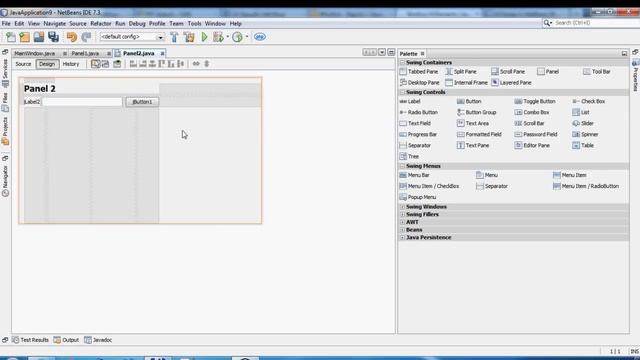Open the Navigator side panel
This screenshot has height=360, width=640.
pos(5,181)
